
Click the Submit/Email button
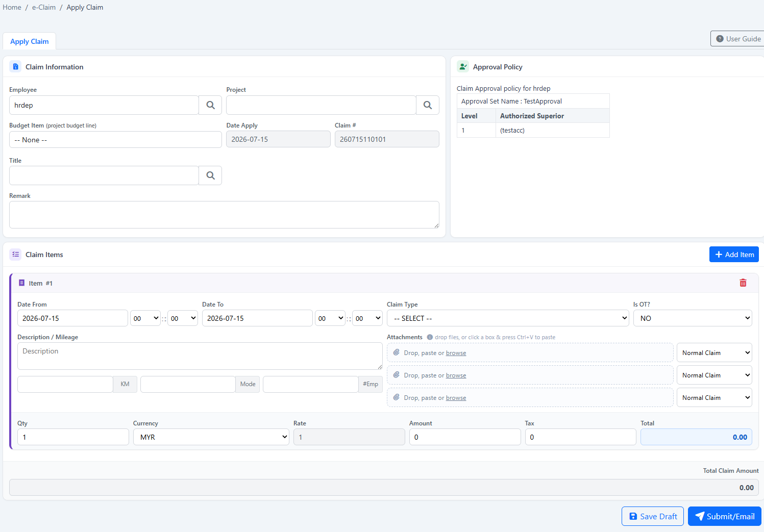pos(725,516)
